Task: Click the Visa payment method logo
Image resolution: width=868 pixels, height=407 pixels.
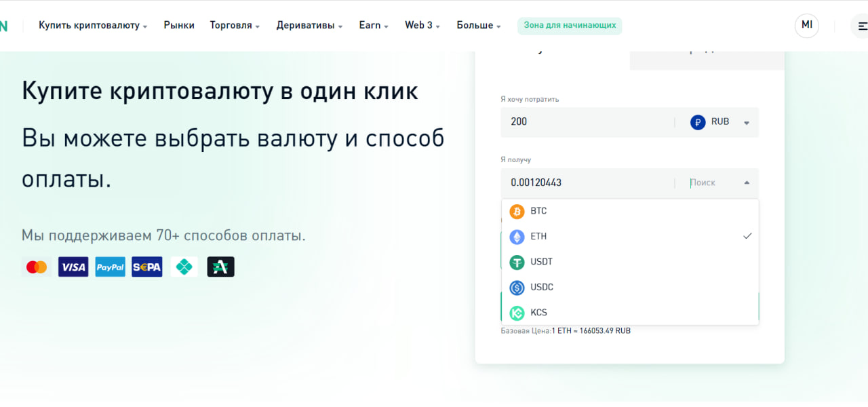Action: pos(73,267)
